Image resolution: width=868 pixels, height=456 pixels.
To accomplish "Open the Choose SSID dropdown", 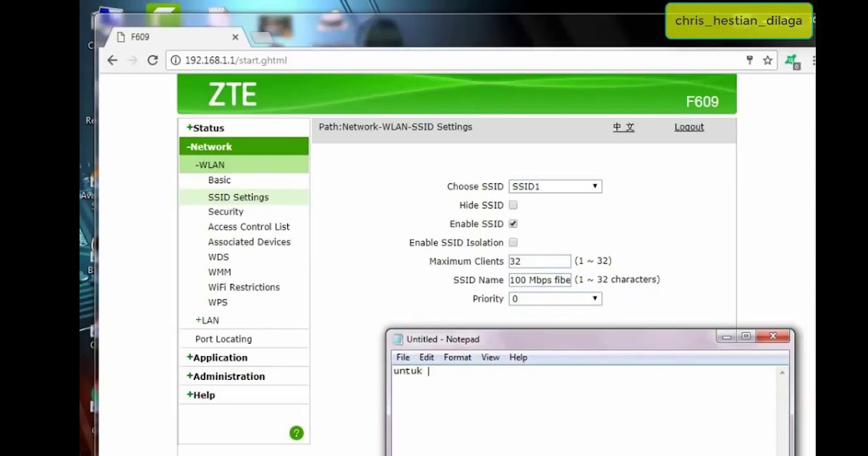I will click(x=556, y=186).
